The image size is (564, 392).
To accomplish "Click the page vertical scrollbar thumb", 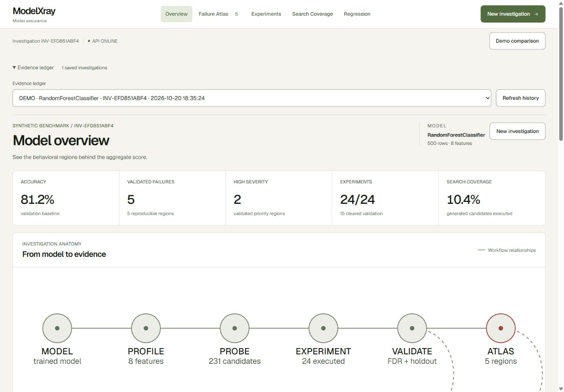I will tap(561, 73).
